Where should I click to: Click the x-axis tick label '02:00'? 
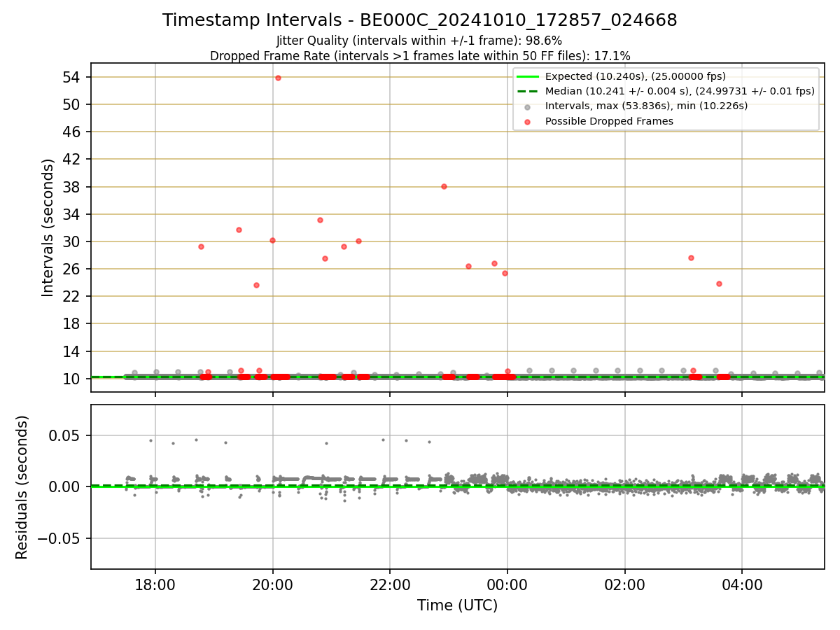(x=624, y=584)
